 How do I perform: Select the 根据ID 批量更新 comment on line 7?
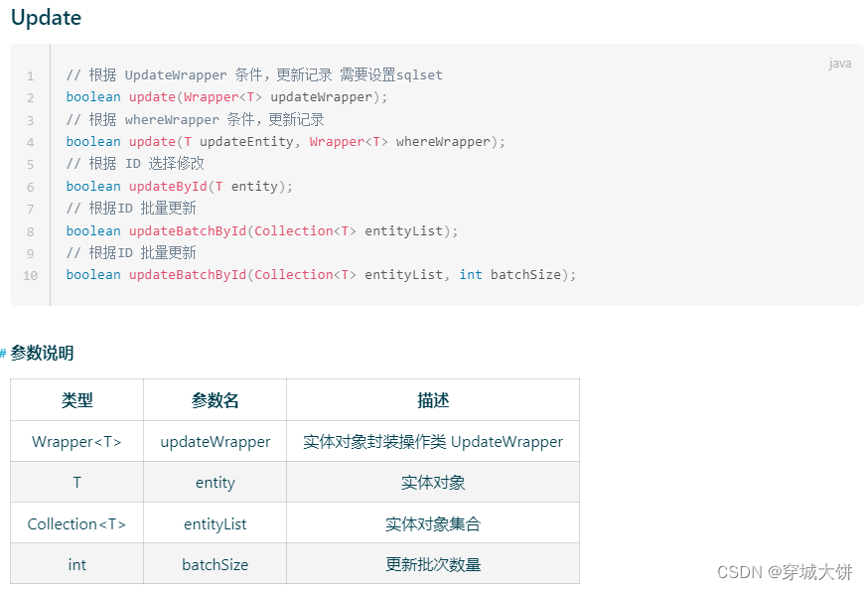pos(131,209)
